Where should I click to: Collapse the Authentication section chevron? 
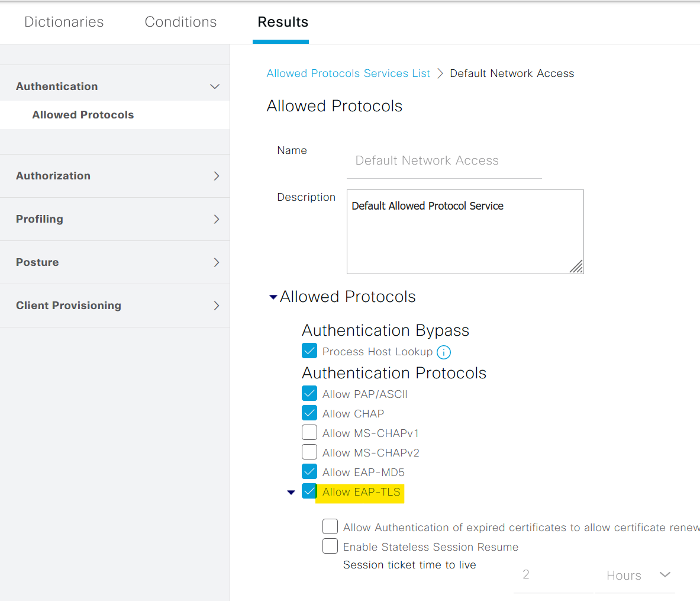[215, 86]
